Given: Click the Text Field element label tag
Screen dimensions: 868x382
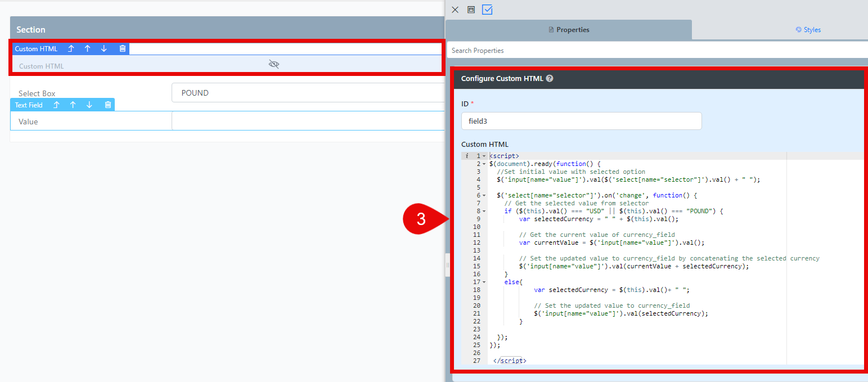Looking at the screenshot, I should [29, 105].
